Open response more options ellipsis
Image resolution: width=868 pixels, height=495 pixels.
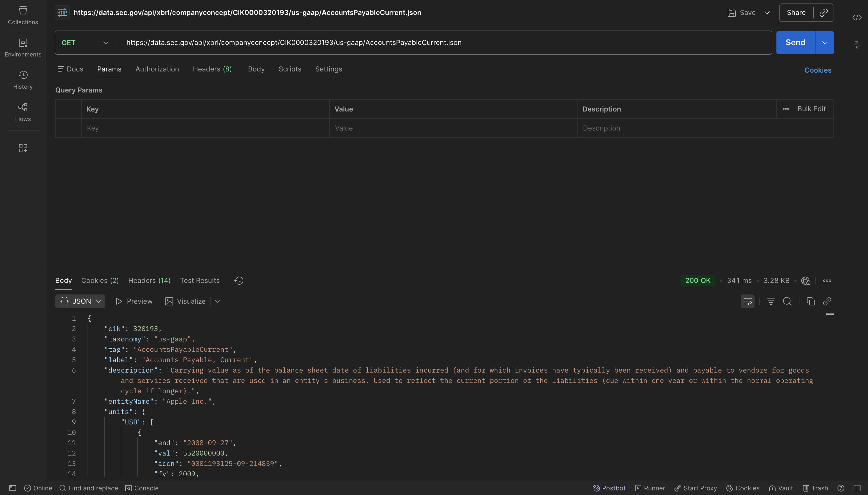pos(827,280)
